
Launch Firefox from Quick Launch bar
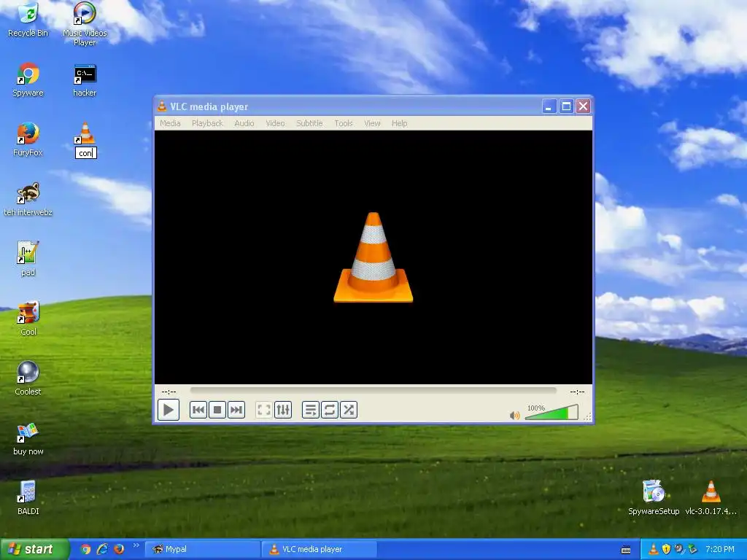click(x=119, y=549)
